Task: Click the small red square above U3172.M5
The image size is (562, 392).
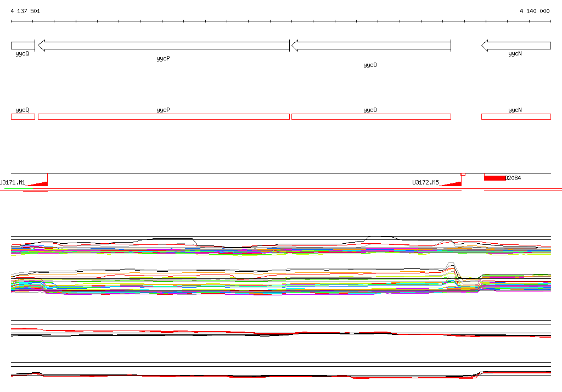Action: pyautogui.click(x=463, y=174)
